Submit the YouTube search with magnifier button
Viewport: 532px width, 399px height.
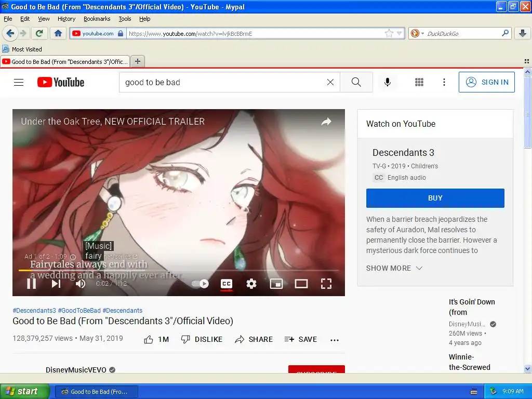pos(356,82)
